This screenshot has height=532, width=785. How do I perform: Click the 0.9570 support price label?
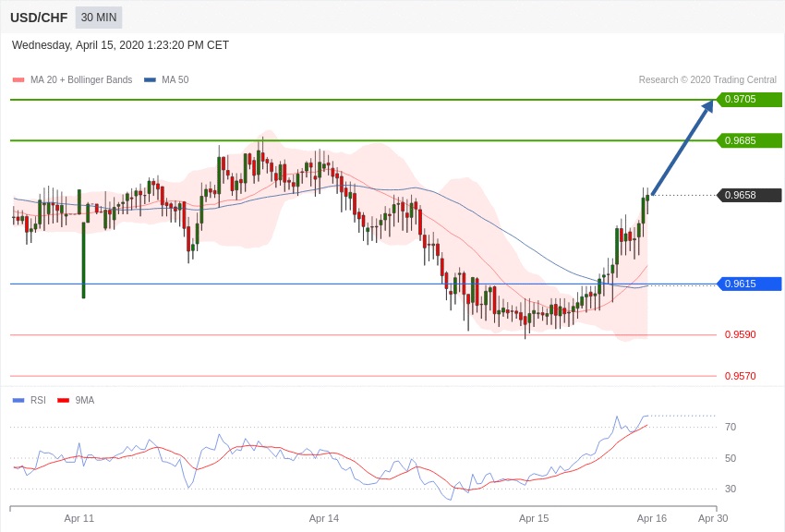[740, 376]
